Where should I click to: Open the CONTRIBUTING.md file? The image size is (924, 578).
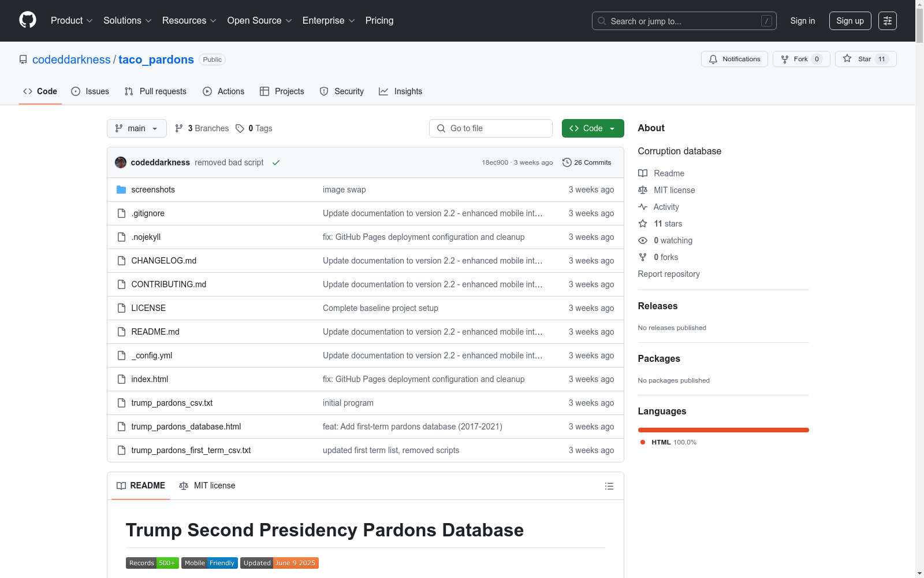point(169,284)
